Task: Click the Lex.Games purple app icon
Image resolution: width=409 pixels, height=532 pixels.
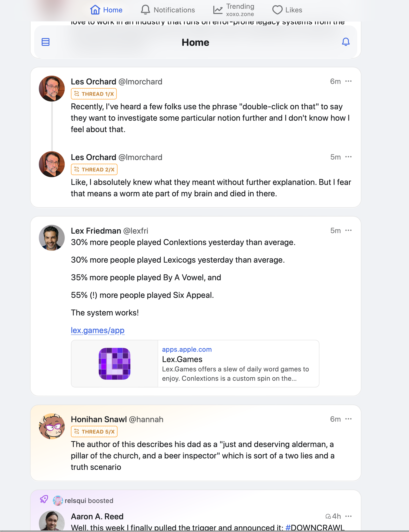Action: coord(114,364)
